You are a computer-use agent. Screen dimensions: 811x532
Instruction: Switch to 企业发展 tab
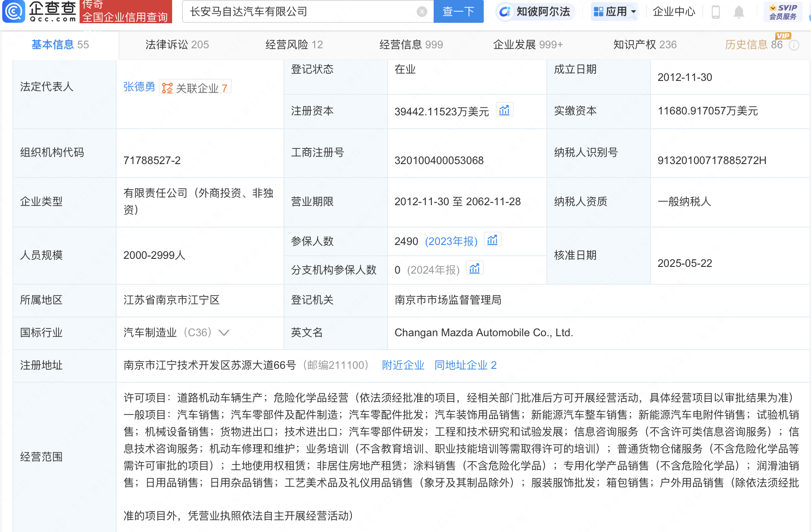coord(528,45)
